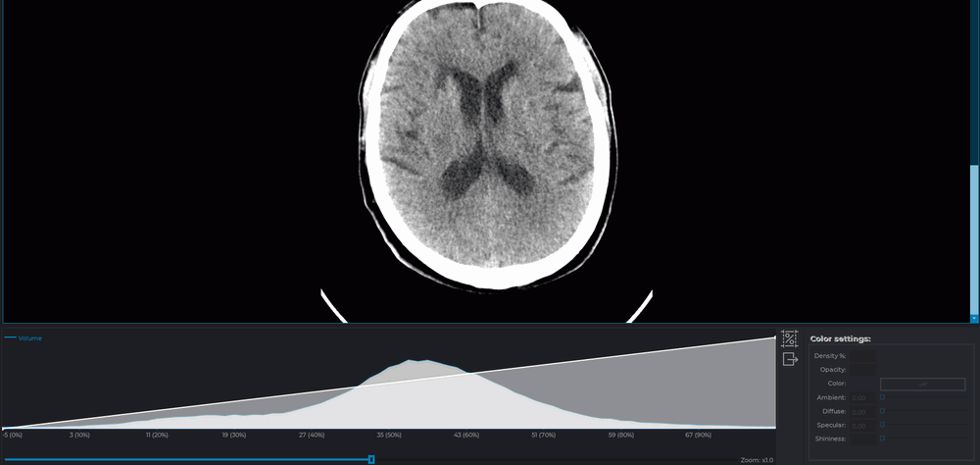Image resolution: width=980 pixels, height=465 pixels.
Task: Click the Shininess slider handle
Action: coord(882,439)
